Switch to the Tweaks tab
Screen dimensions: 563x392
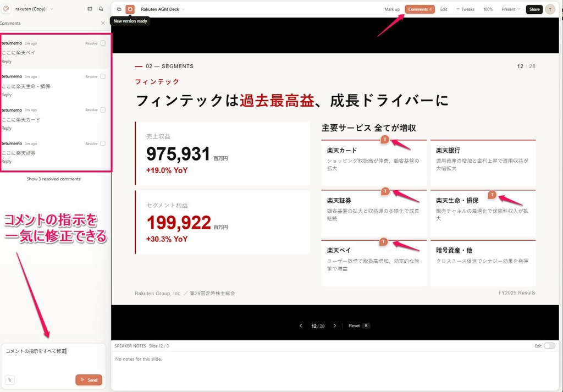(x=465, y=9)
